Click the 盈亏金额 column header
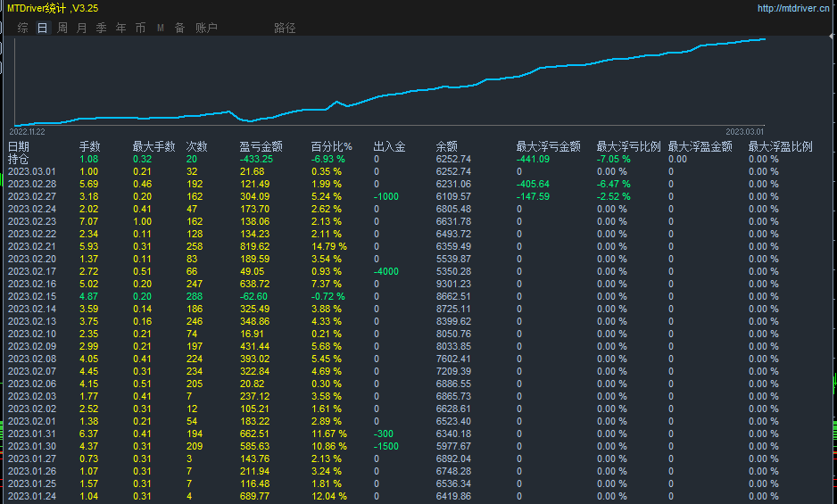 (261, 146)
